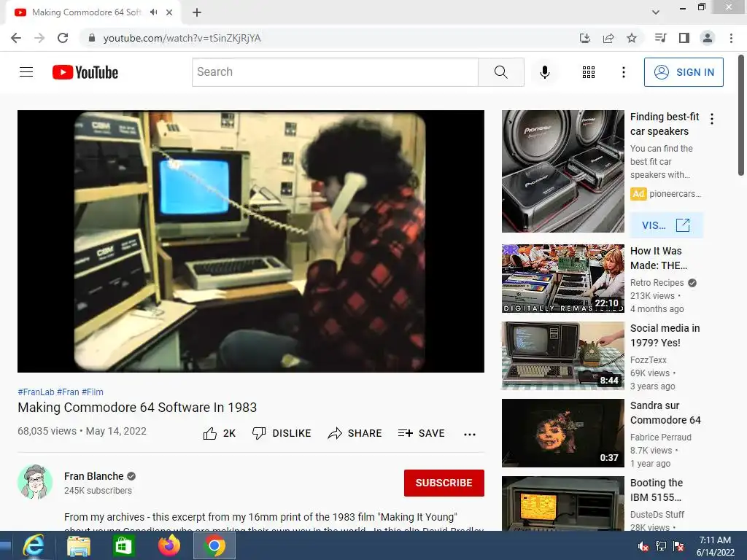This screenshot has height=560, width=747.
Task: Click FozzTexx channel name
Action: [x=649, y=360]
